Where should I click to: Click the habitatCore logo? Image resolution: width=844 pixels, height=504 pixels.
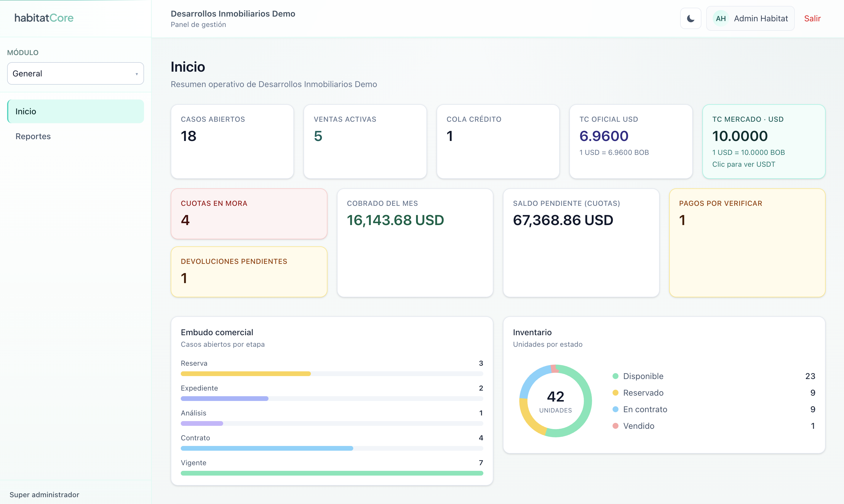pos(44,18)
